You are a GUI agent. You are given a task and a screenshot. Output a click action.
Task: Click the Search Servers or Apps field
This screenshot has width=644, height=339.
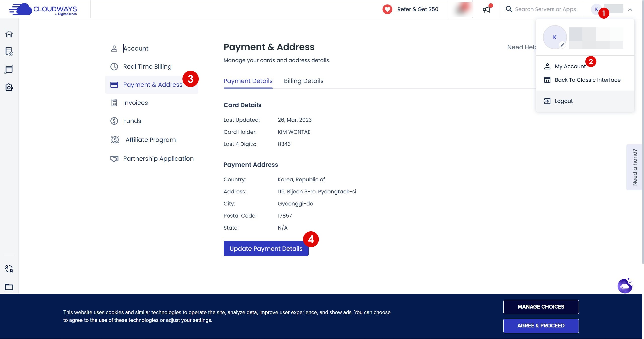[x=545, y=9]
